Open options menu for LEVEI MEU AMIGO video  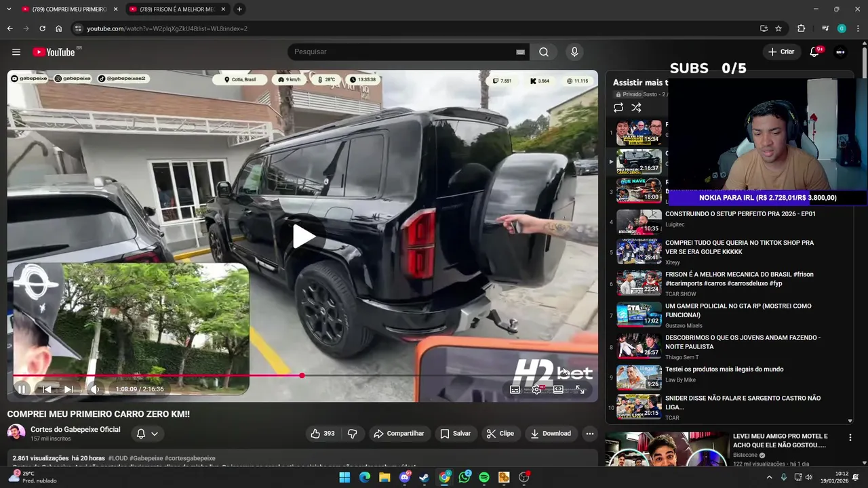coord(850,438)
